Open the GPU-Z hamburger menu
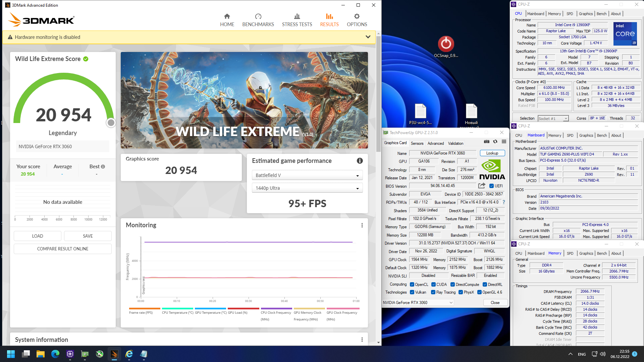644x362 pixels. click(x=504, y=141)
